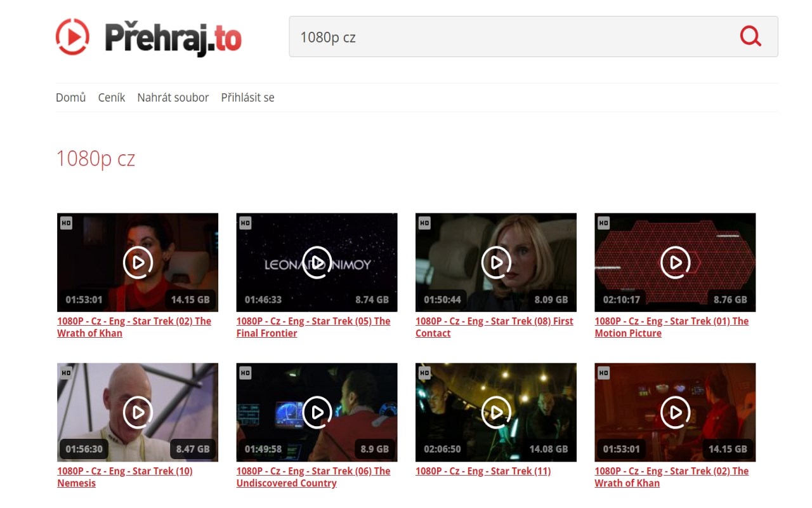Click the play icon on The Final Frontier thumbnail
The height and width of the screenshot is (508, 812).
[x=317, y=262]
